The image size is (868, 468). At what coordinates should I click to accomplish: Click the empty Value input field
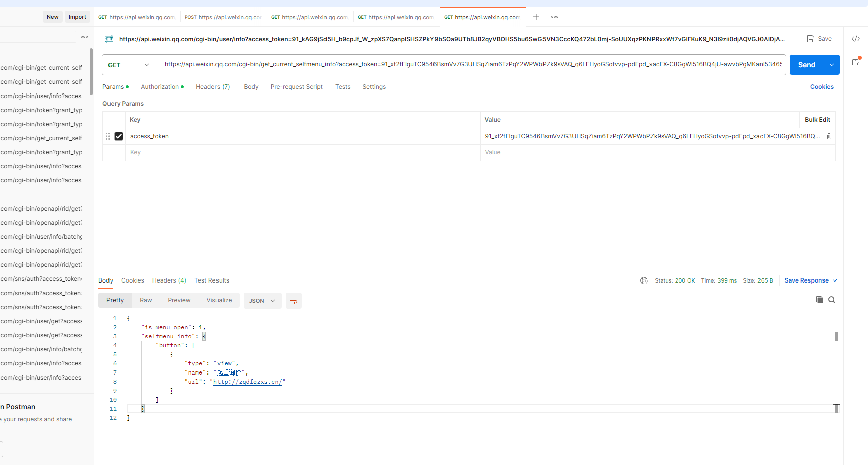coord(658,152)
